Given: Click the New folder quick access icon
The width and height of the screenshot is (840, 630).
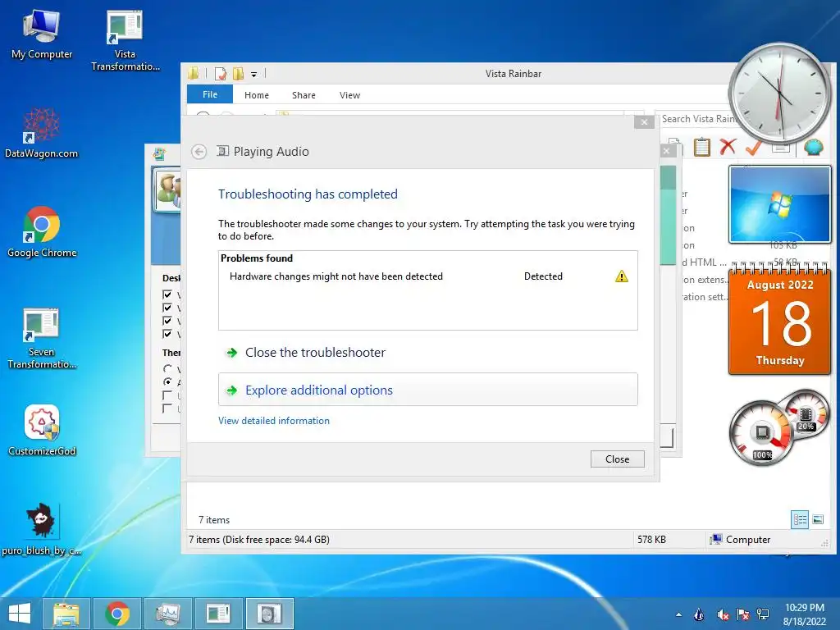Looking at the screenshot, I should coord(239,73).
